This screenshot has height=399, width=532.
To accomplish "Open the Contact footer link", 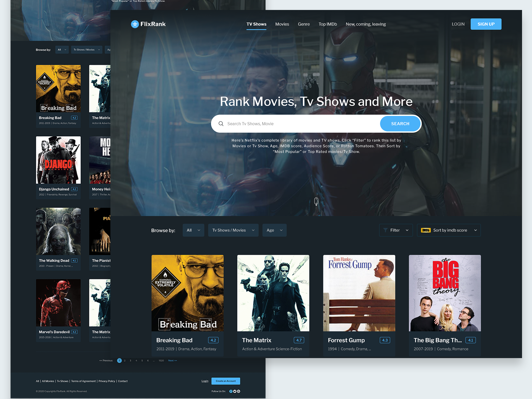I will [x=123, y=381].
